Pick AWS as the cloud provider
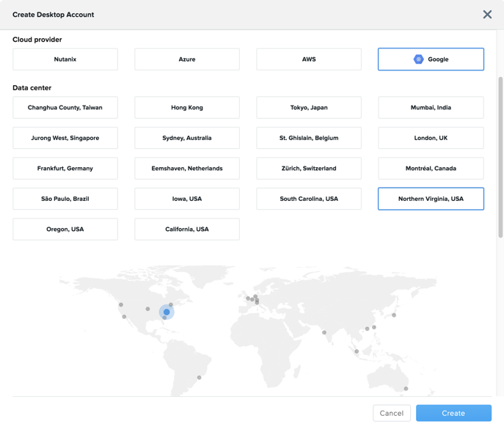 click(309, 59)
